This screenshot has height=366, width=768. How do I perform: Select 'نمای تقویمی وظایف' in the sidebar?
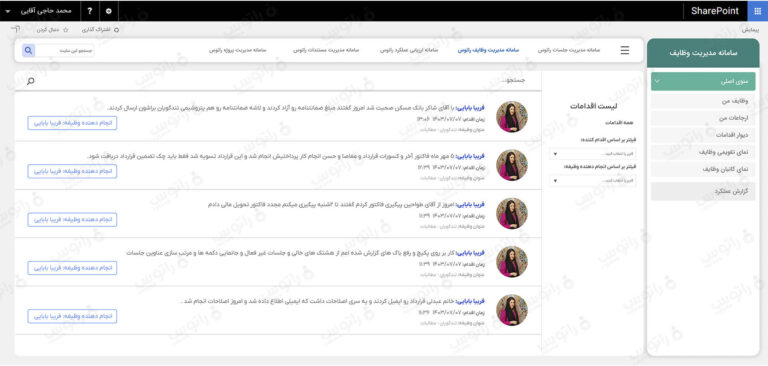point(703,152)
